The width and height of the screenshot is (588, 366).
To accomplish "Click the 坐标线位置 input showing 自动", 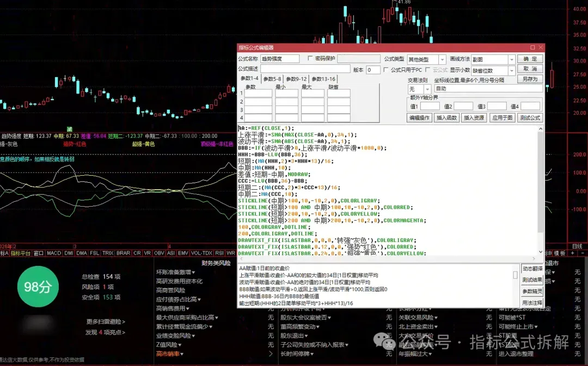I will (x=488, y=89).
